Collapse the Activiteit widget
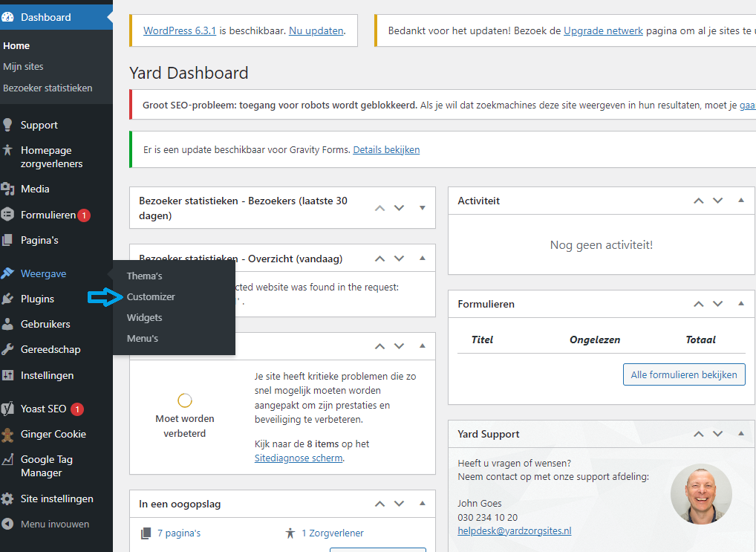This screenshot has height=552, width=756. [741, 201]
